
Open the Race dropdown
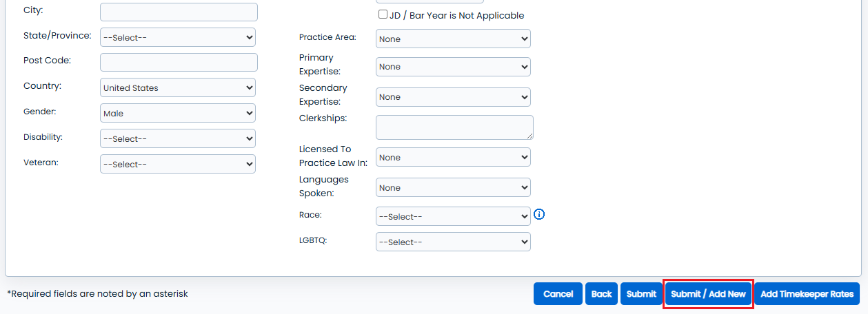coord(453,216)
